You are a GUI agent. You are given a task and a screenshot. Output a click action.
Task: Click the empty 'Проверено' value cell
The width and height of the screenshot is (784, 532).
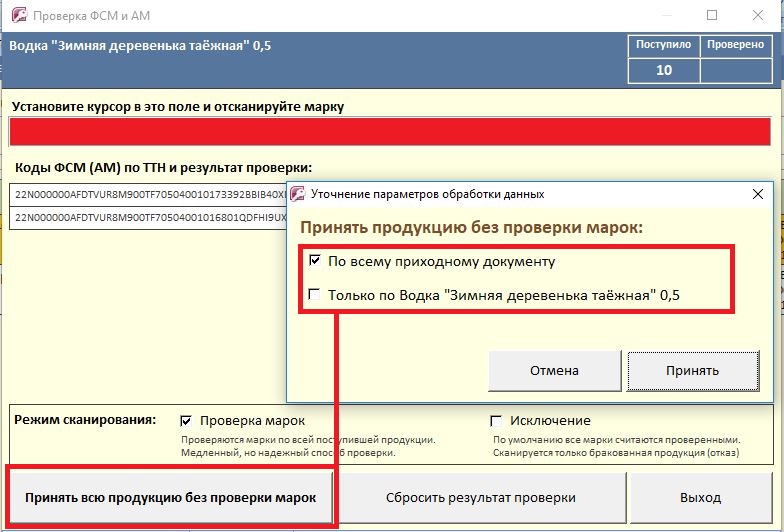point(736,70)
